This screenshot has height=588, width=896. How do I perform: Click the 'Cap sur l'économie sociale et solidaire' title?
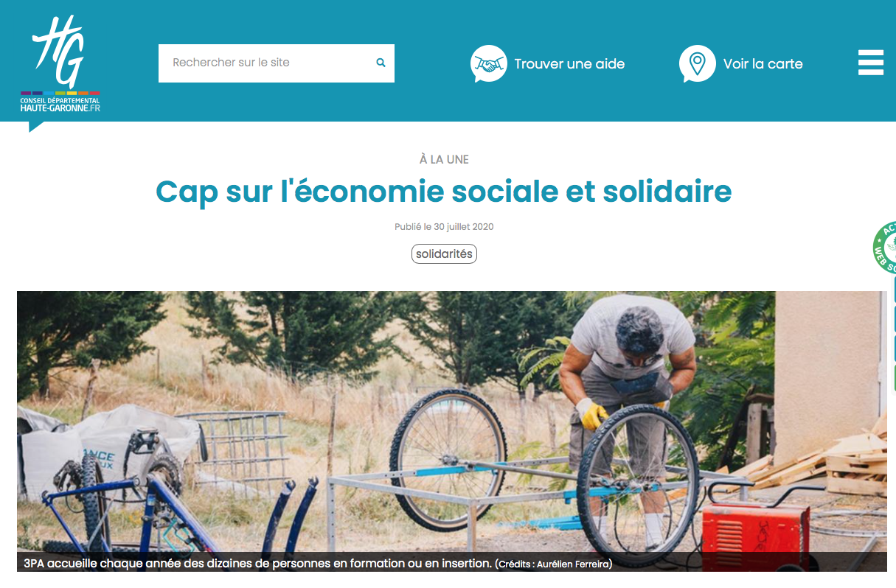click(444, 192)
